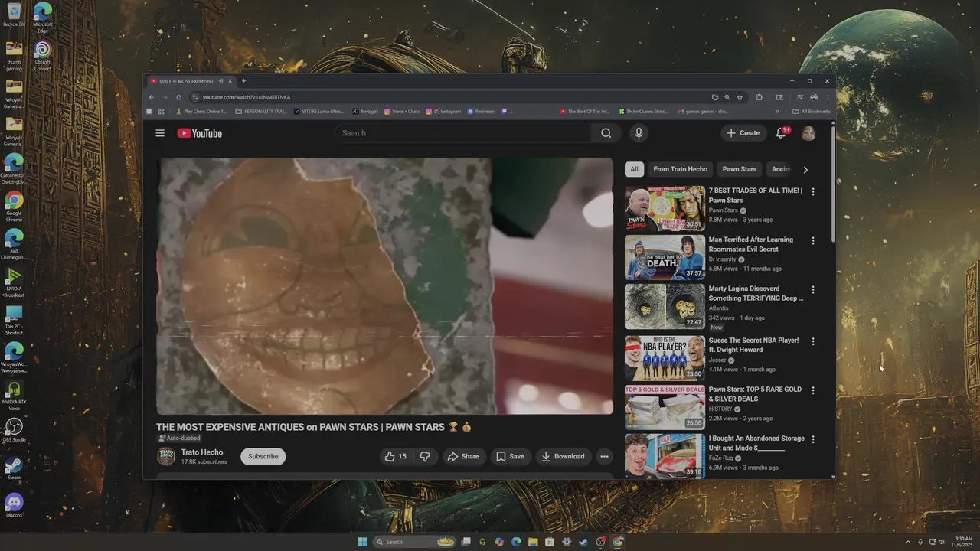Open the YouTube account avatar menu
This screenshot has height=551, width=980.
click(808, 133)
